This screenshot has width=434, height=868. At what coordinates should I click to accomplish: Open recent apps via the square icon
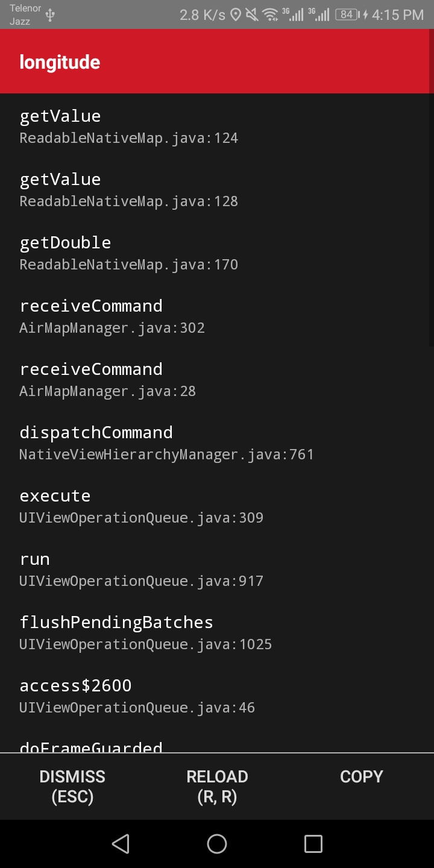point(313,844)
